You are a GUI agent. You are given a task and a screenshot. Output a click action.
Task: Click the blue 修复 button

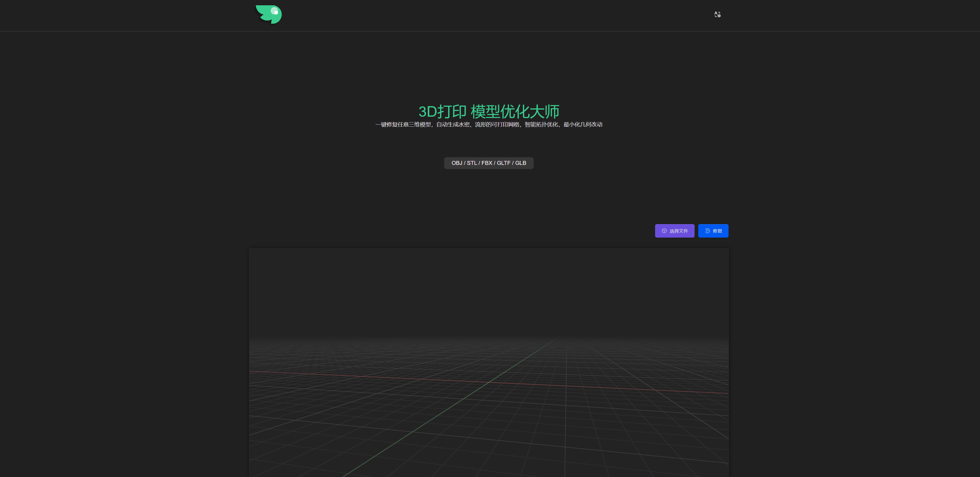pyautogui.click(x=713, y=231)
